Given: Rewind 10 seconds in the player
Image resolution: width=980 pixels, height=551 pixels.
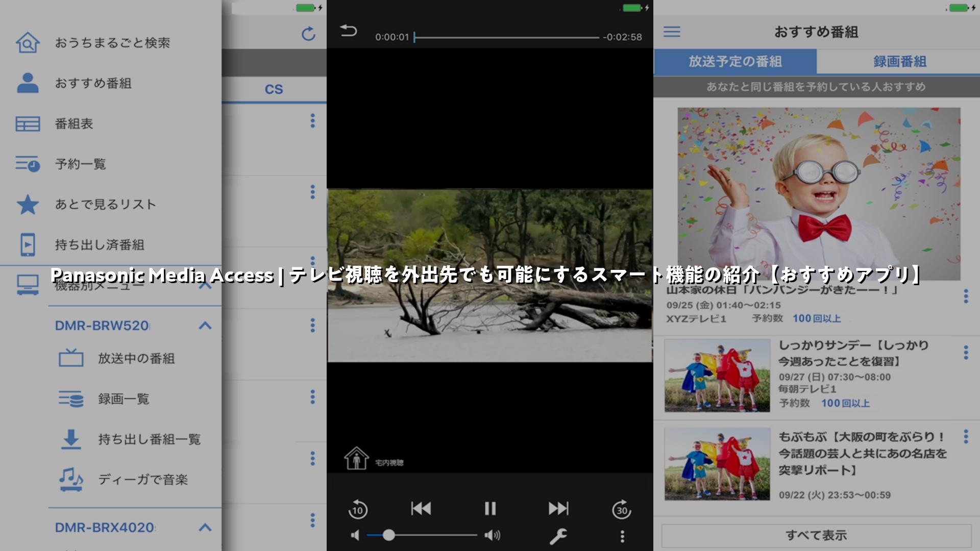Looking at the screenshot, I should pyautogui.click(x=358, y=509).
